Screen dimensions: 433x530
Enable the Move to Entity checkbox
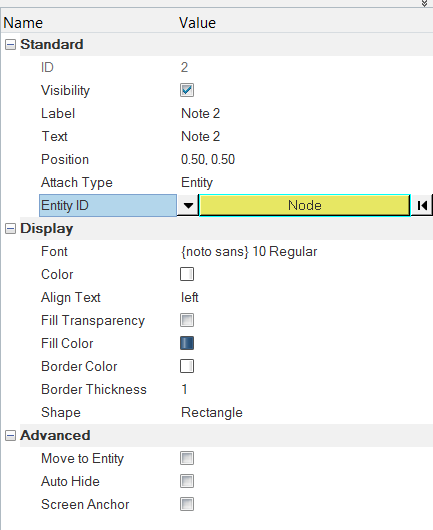click(187, 458)
